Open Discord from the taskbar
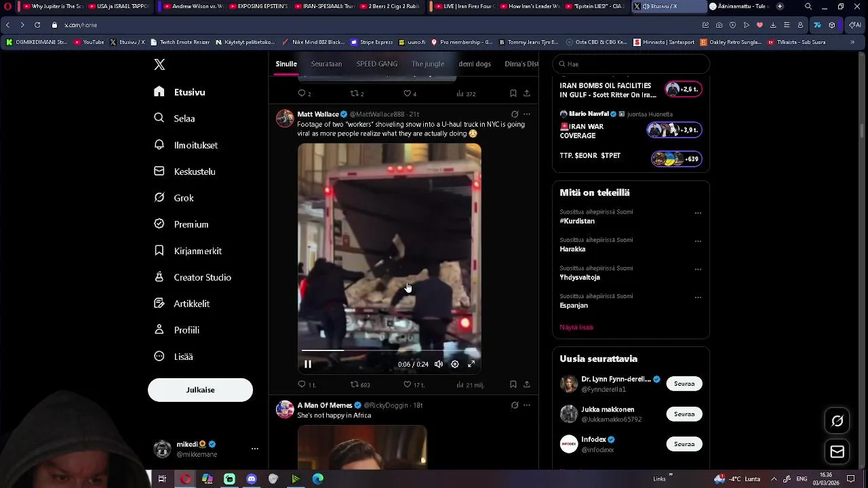This screenshot has width=868, height=488. 252,479
